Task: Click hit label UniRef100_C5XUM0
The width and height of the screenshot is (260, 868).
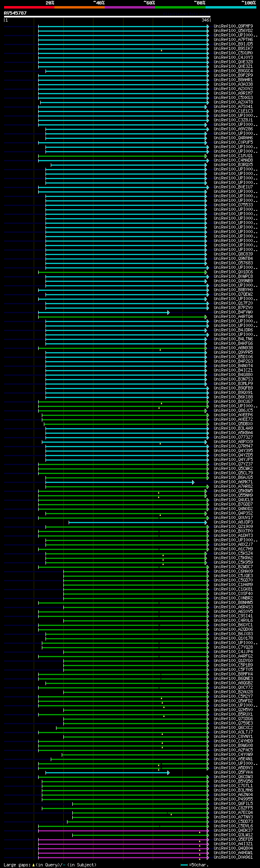Action: click(233, 53)
